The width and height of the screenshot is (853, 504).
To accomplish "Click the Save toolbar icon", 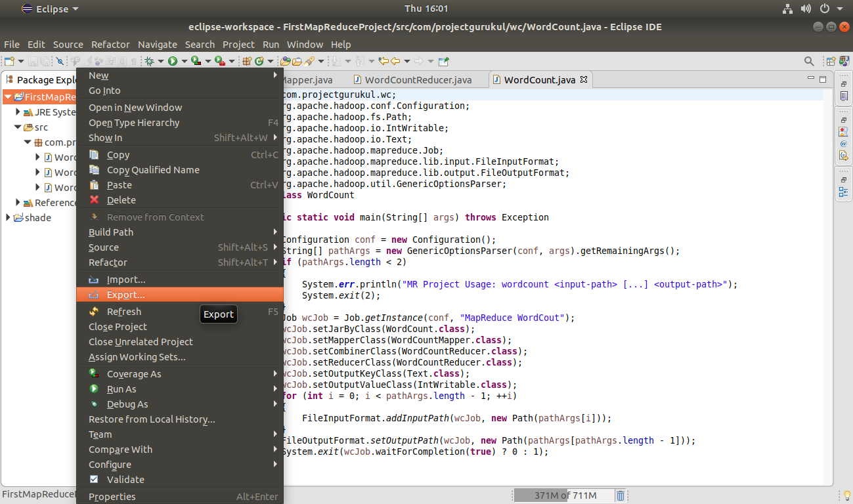I will pos(33,61).
